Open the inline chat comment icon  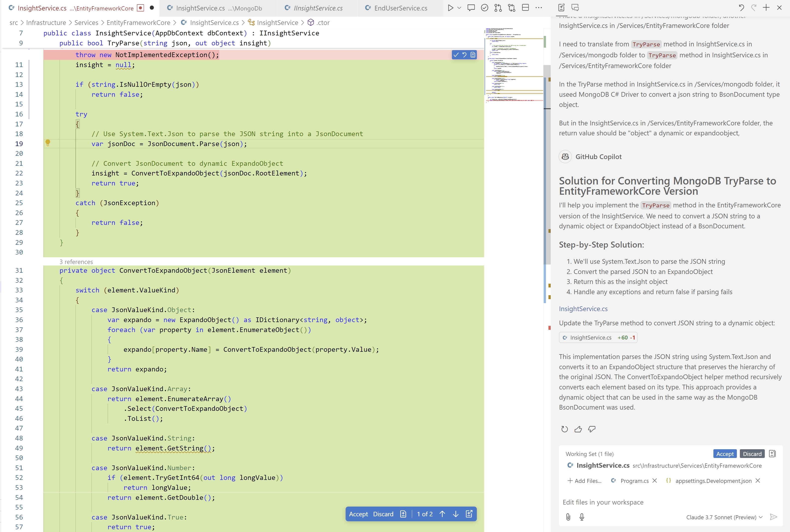click(471, 8)
